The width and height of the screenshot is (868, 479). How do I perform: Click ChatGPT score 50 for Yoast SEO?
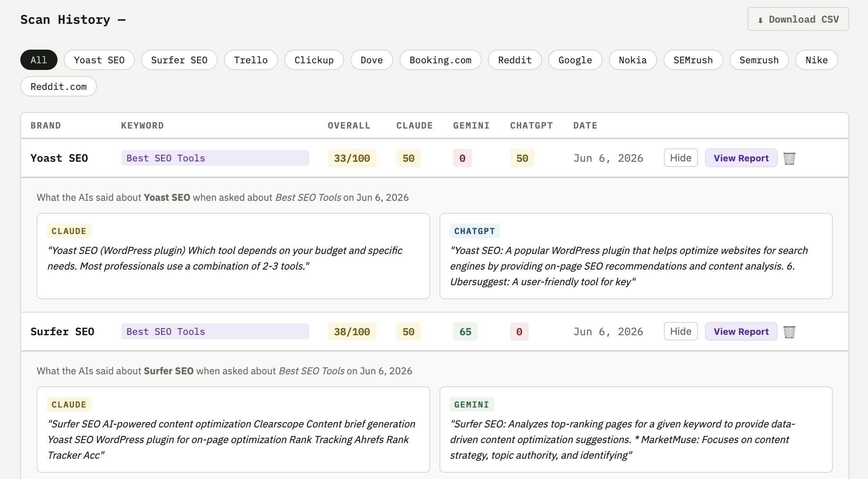[x=522, y=158]
